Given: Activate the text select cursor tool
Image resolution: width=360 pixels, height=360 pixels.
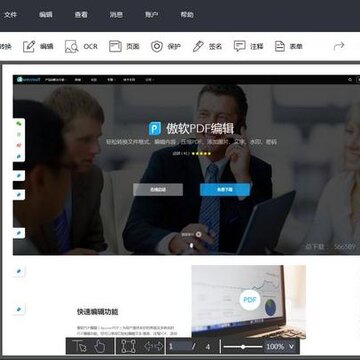Looking at the screenshot, I should click(79, 347).
